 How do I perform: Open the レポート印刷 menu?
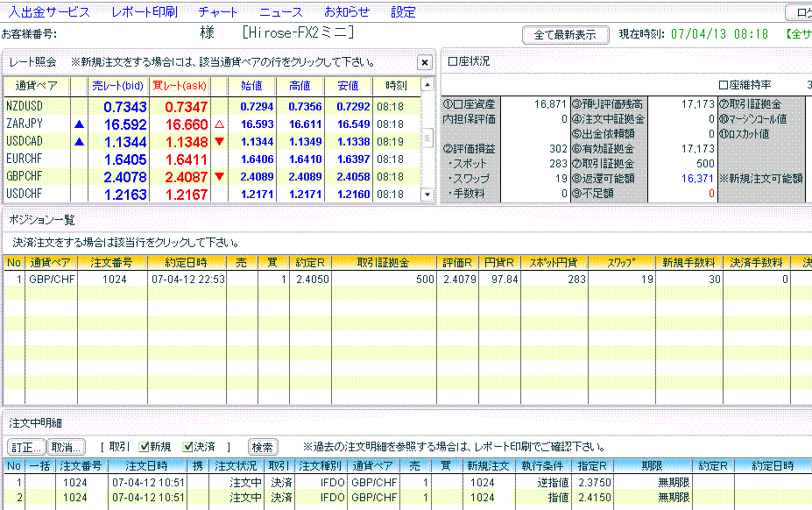[144, 12]
